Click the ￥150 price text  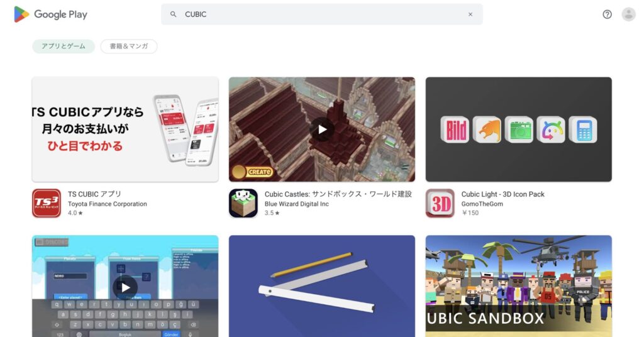point(470,213)
